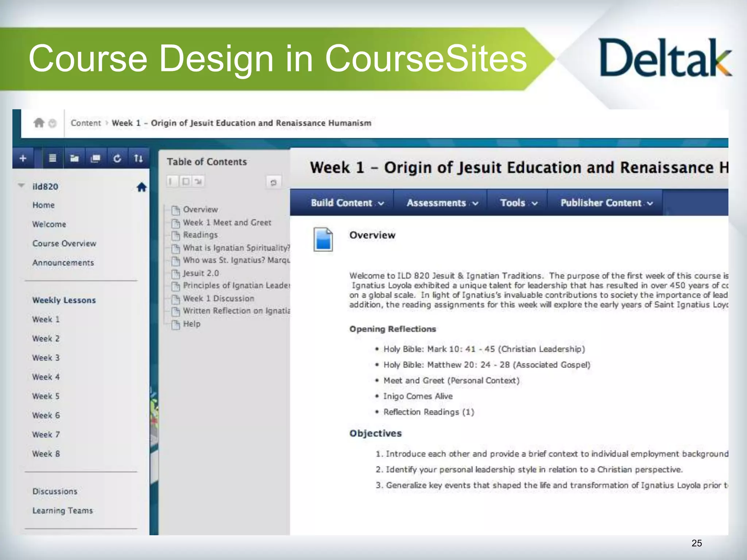Open Week 1 Meet and Greet page
747x560 pixels.
[x=227, y=222]
